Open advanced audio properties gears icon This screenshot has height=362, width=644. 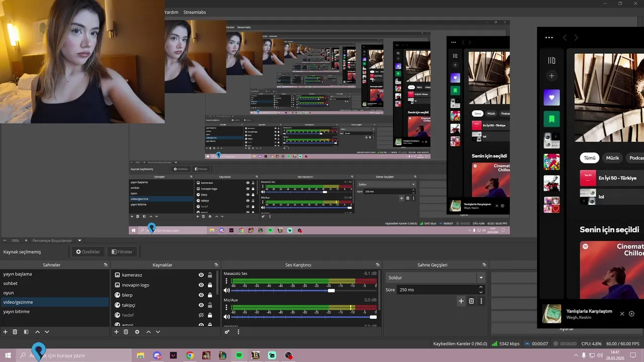(x=227, y=332)
